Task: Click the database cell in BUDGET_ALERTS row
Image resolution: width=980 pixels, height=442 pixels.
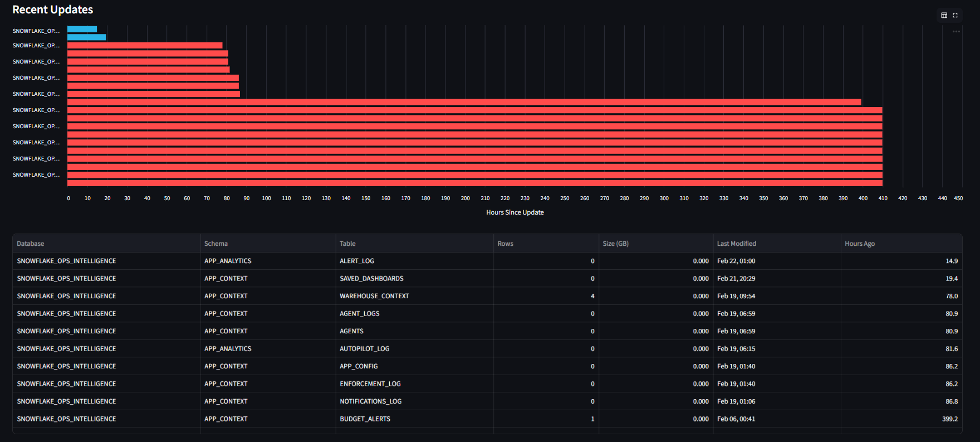Action: tap(106, 419)
